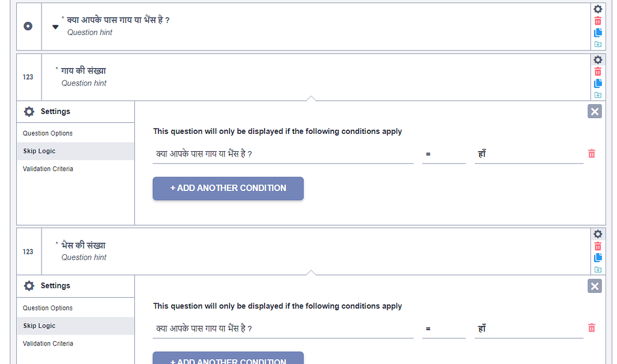
Task: Open Validation Criteria for भैस की संख्या
Action: 48,344
